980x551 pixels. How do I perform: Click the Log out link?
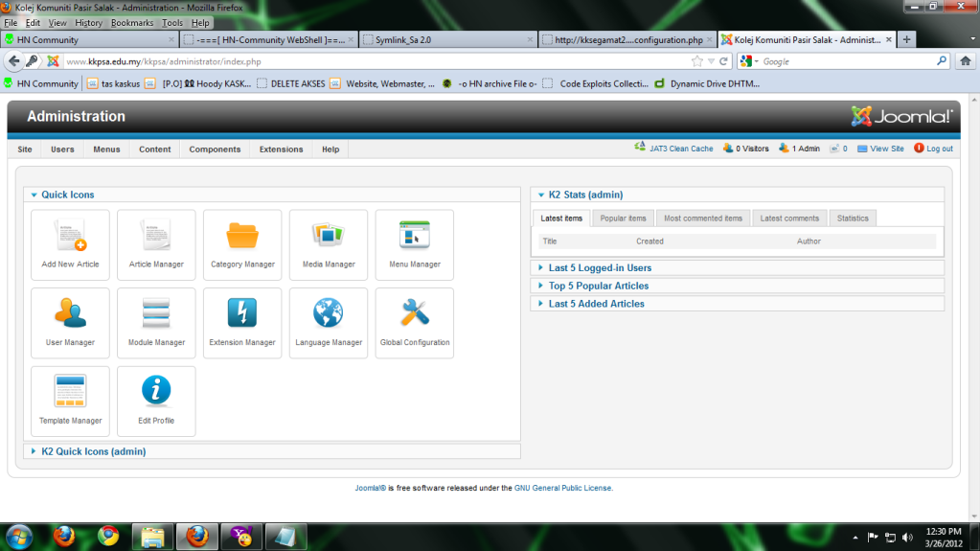pos(939,149)
